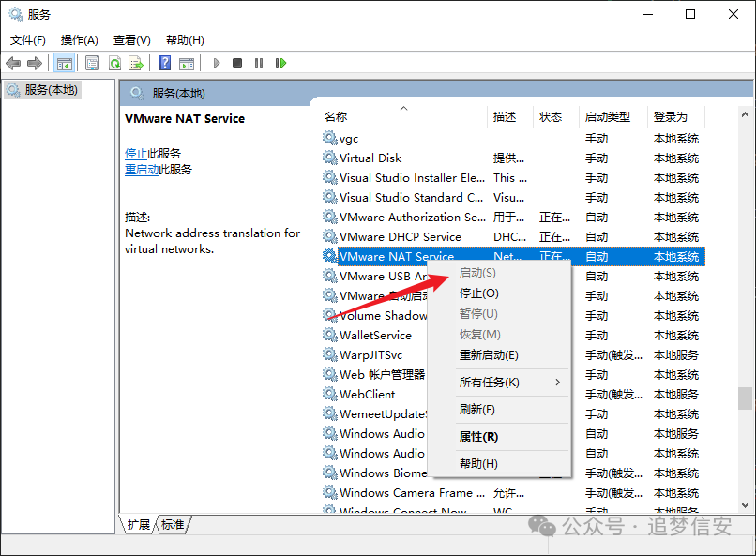Click the vertical scrollbar thumb
The width and height of the screenshot is (756, 556).
pyautogui.click(x=745, y=398)
